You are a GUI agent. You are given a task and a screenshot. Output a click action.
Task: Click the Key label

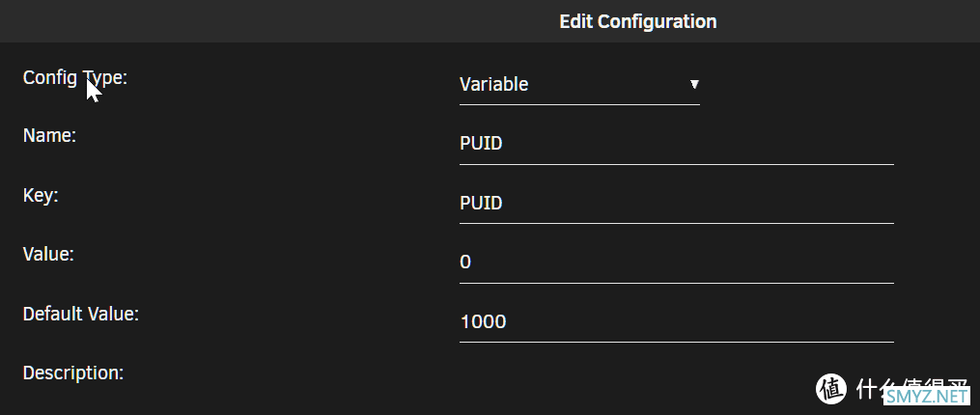tap(40, 196)
